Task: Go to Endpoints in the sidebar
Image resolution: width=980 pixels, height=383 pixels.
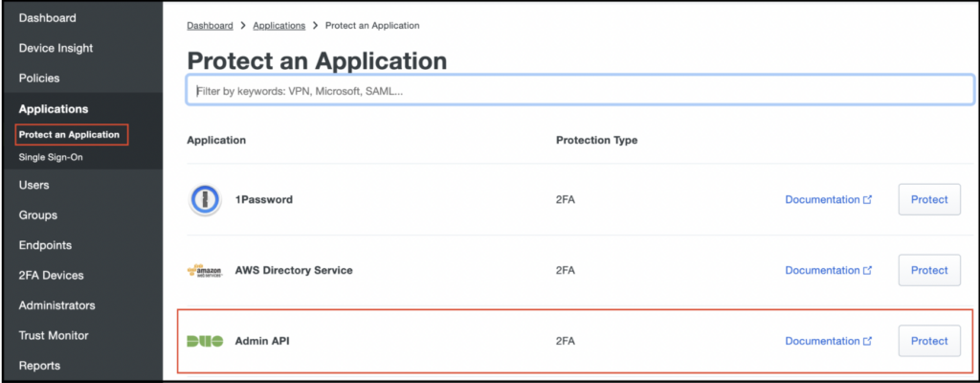Action: point(45,245)
